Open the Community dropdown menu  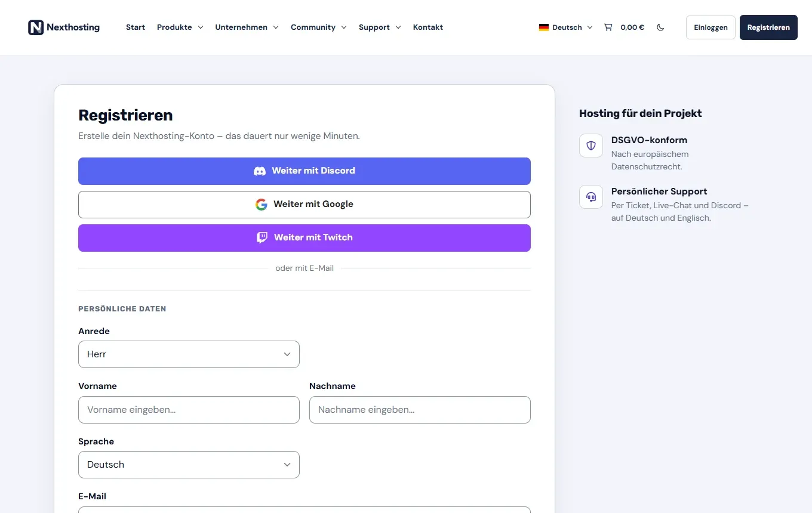[319, 27]
